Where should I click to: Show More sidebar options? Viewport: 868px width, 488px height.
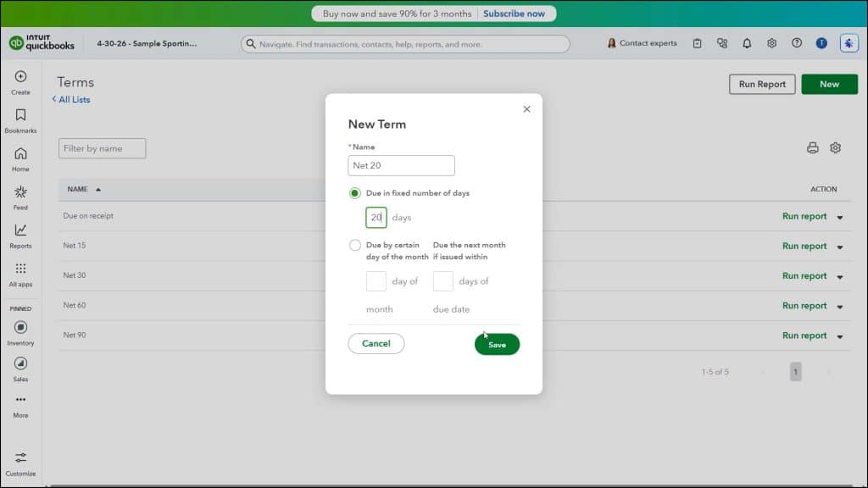point(20,406)
